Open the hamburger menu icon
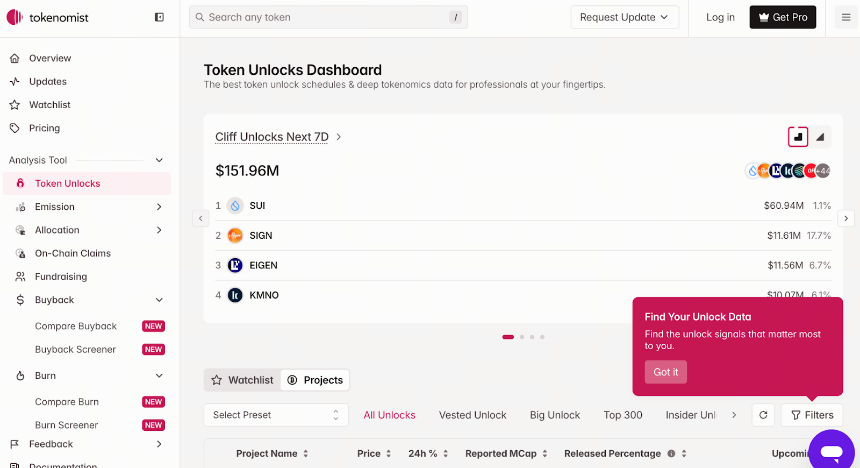This screenshot has height=468, width=860. click(x=846, y=18)
